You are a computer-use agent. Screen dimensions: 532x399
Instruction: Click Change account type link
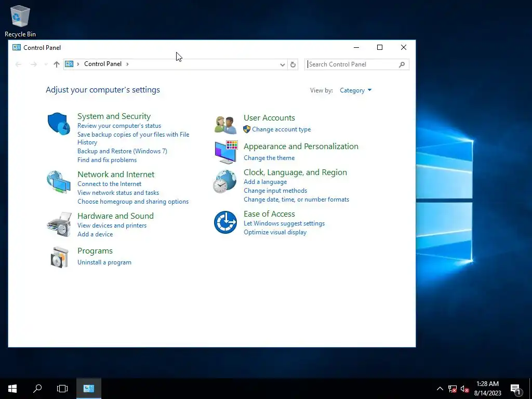click(x=281, y=129)
